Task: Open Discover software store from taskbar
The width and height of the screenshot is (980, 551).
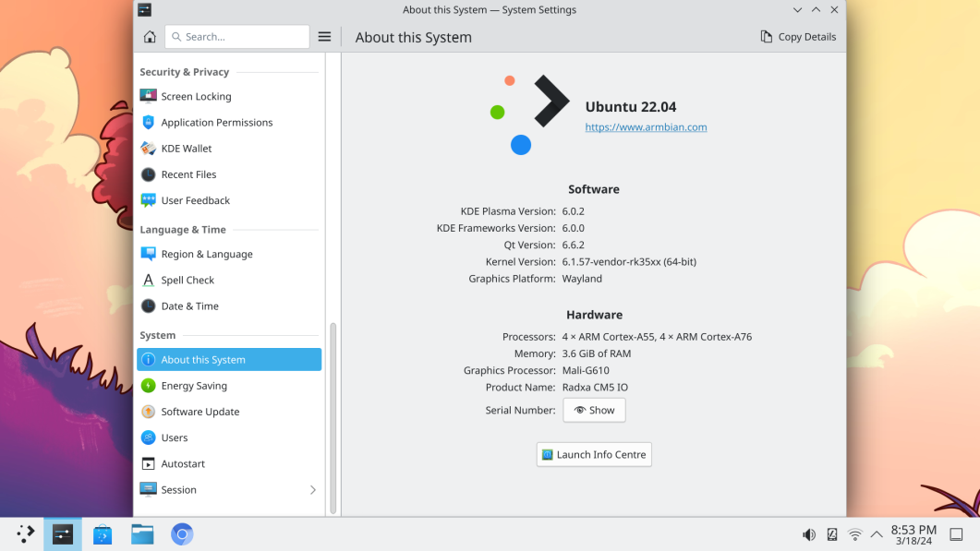Action: [x=103, y=534]
